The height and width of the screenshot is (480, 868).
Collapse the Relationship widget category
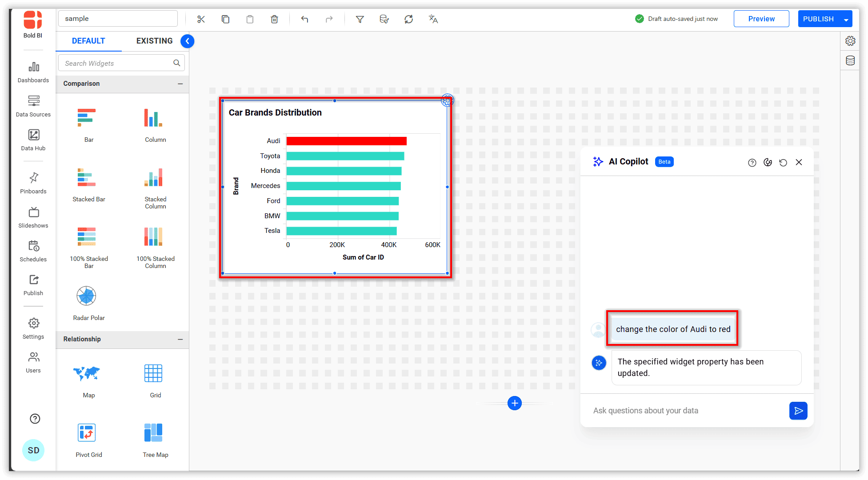click(180, 340)
